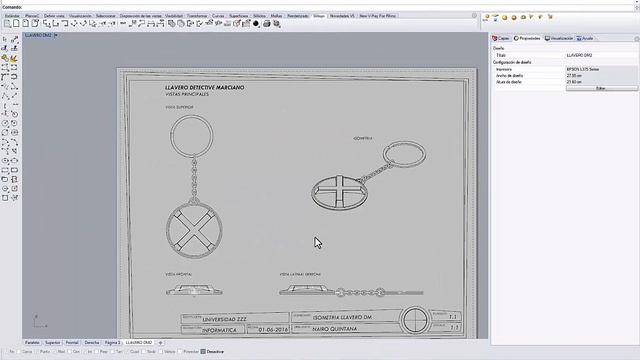The width and height of the screenshot is (640, 360).
Task: Open the Disposición de las vistas tab
Action: click(x=140, y=16)
